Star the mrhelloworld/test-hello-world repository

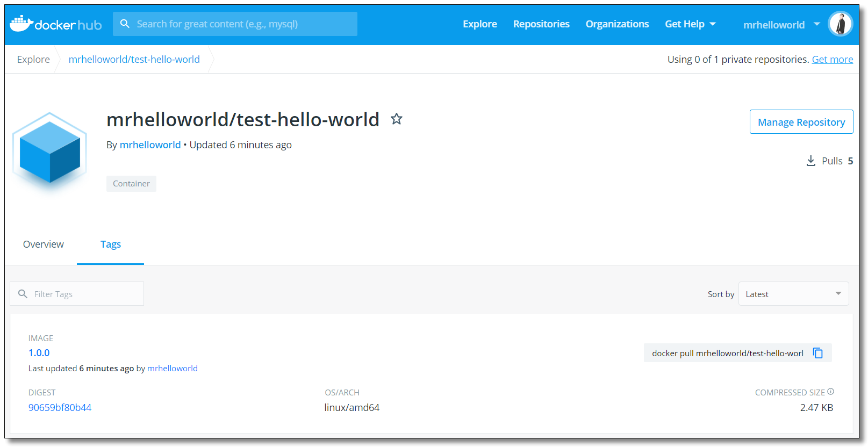coord(397,119)
